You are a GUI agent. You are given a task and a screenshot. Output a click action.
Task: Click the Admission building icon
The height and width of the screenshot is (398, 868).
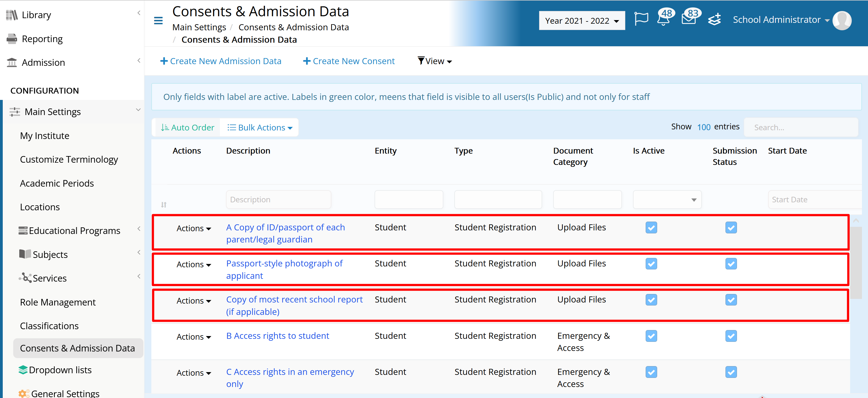[12, 62]
